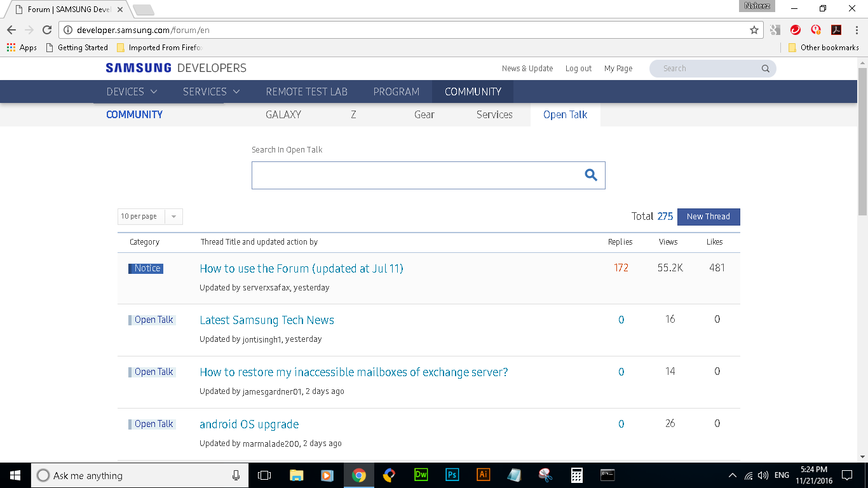Screen dimensions: 868x488
Task: Click the Open Talk search magnifier icon
Action: 591,175
